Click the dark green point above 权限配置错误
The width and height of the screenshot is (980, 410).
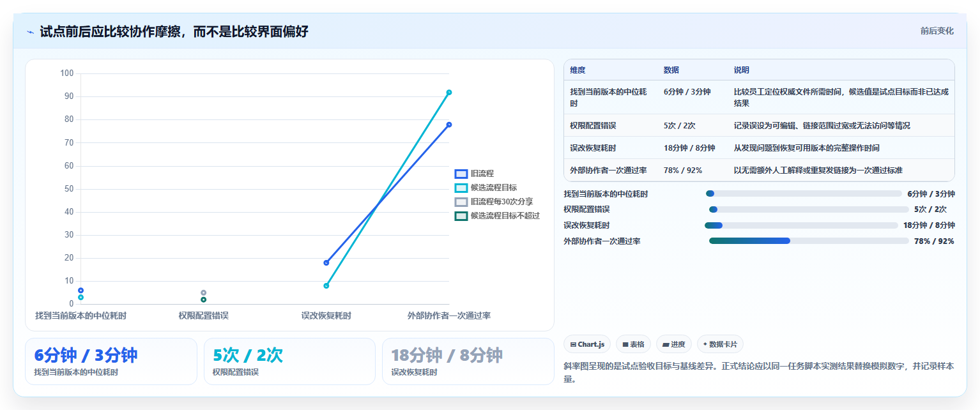click(x=204, y=300)
